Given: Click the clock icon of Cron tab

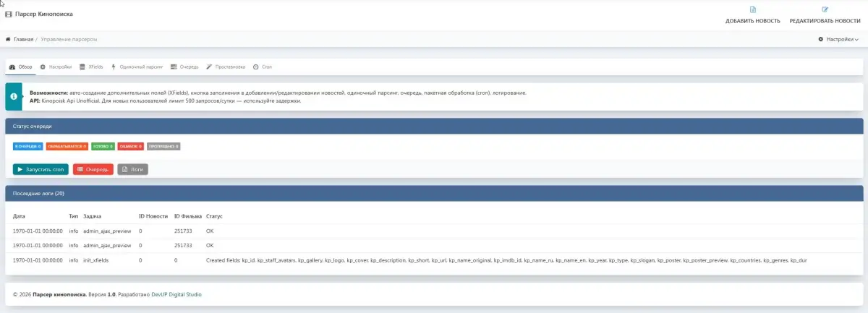Looking at the screenshot, I should click(256, 67).
